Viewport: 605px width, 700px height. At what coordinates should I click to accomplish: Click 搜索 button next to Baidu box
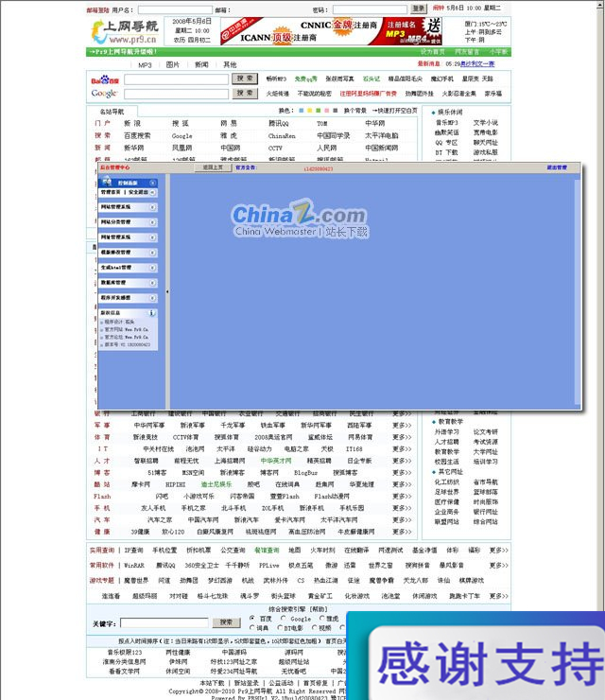[x=245, y=79]
